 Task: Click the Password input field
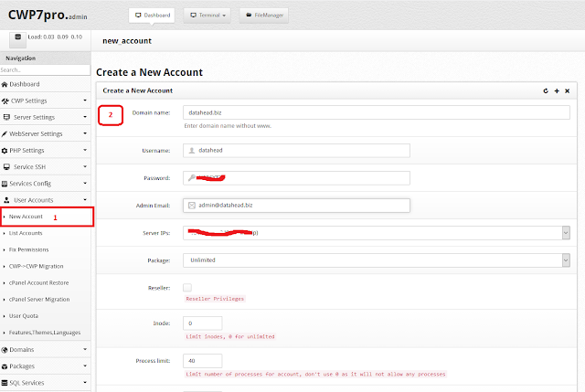click(296, 178)
